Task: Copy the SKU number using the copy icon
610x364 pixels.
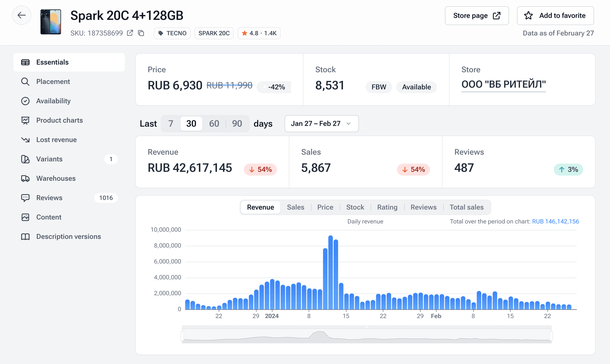Action: tap(141, 33)
